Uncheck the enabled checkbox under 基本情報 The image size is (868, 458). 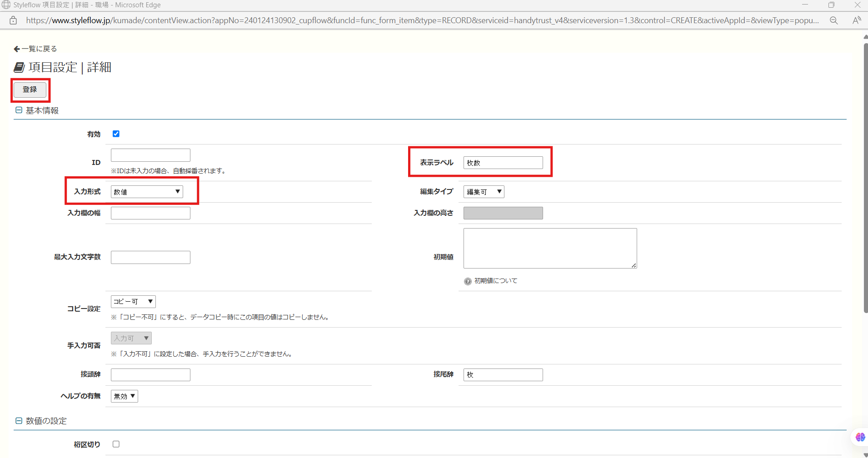116,134
